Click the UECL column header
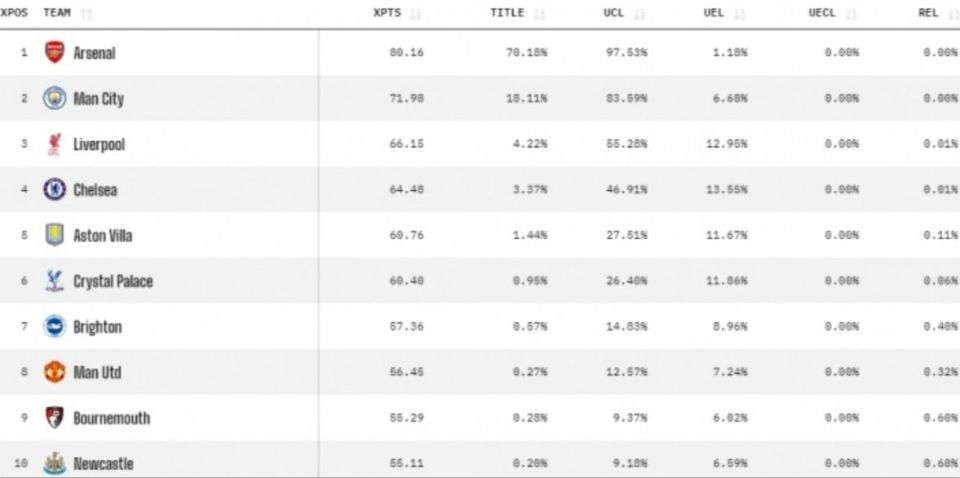The height and width of the screenshot is (478, 960). tap(822, 13)
